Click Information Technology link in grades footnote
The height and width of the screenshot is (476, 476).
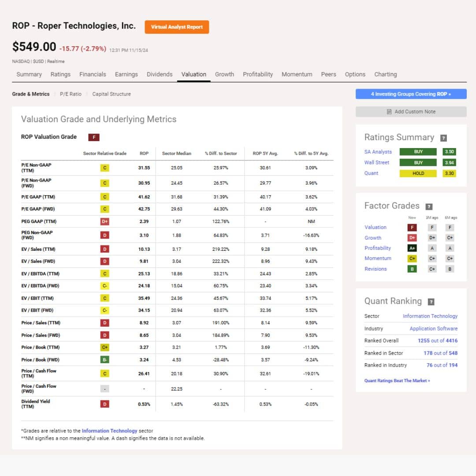(110, 431)
